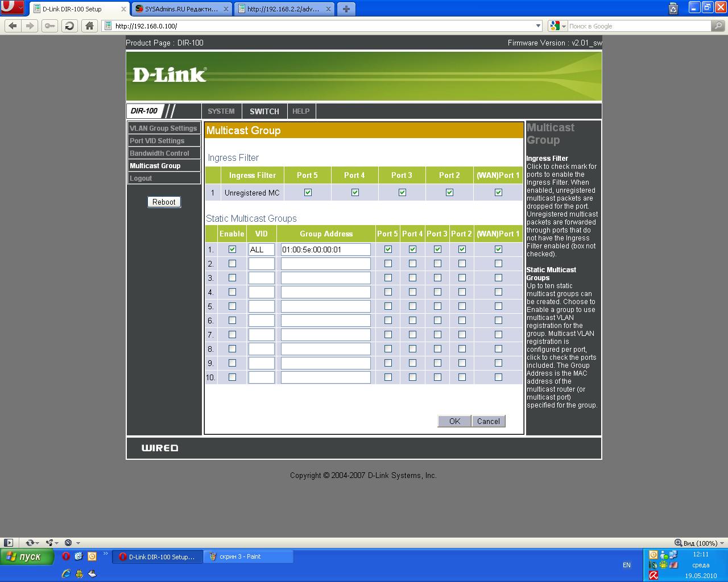Click the Group Address field of row 1
The image size is (728, 582).
pos(326,250)
